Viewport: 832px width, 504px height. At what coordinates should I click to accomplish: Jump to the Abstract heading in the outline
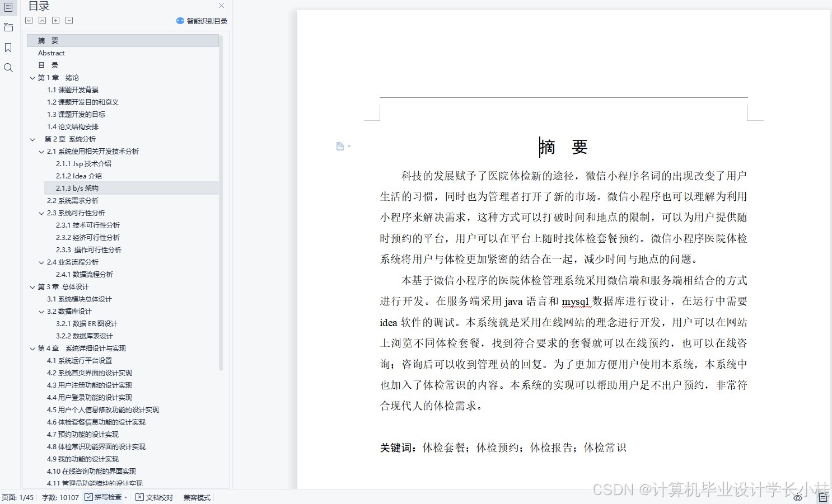(51, 53)
